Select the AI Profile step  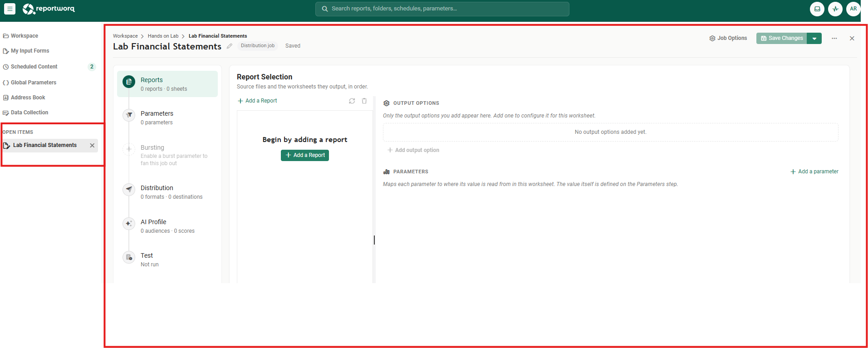[167, 226]
